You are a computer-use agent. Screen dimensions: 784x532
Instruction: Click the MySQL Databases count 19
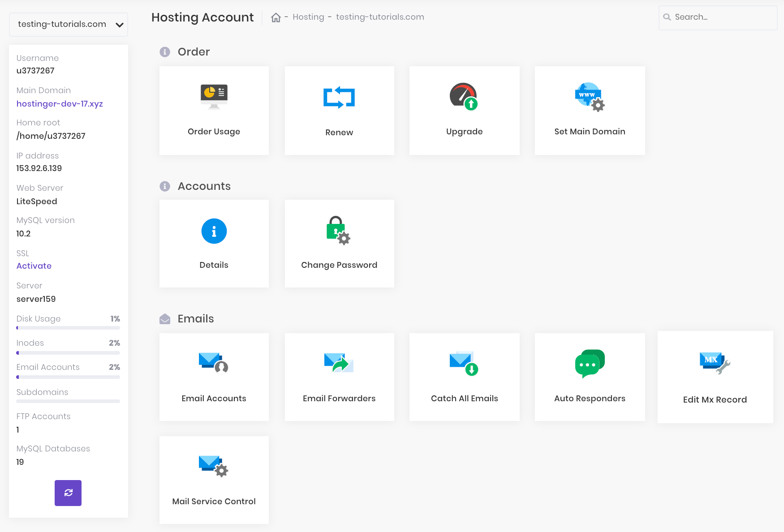(x=20, y=462)
